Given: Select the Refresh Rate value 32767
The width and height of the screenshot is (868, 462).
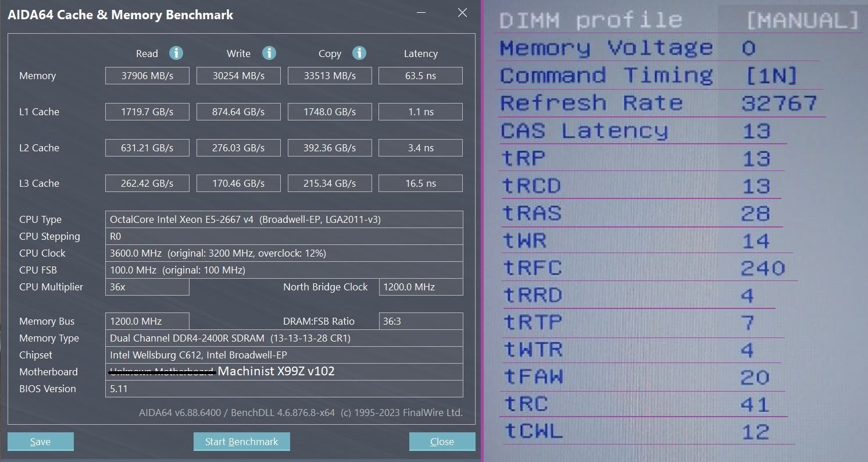Looking at the screenshot, I should click(779, 104).
